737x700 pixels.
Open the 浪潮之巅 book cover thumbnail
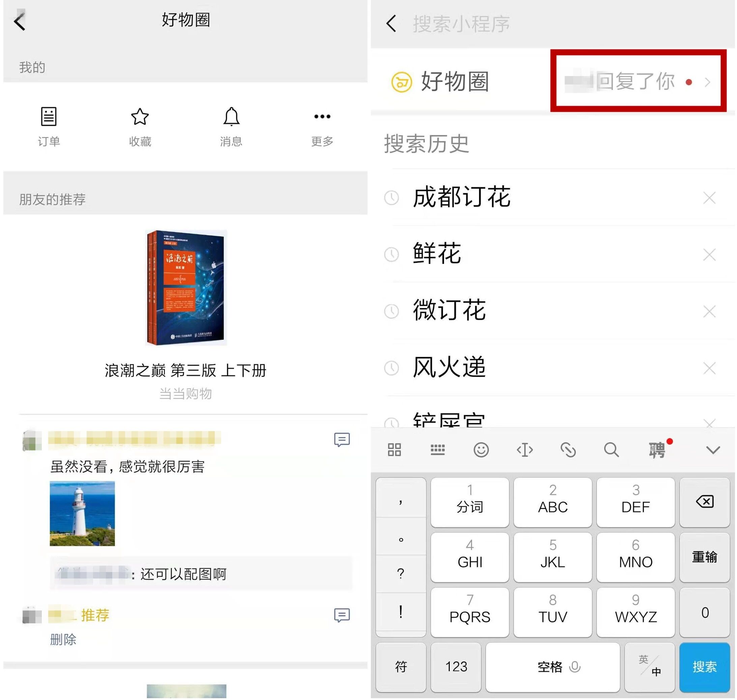point(186,287)
